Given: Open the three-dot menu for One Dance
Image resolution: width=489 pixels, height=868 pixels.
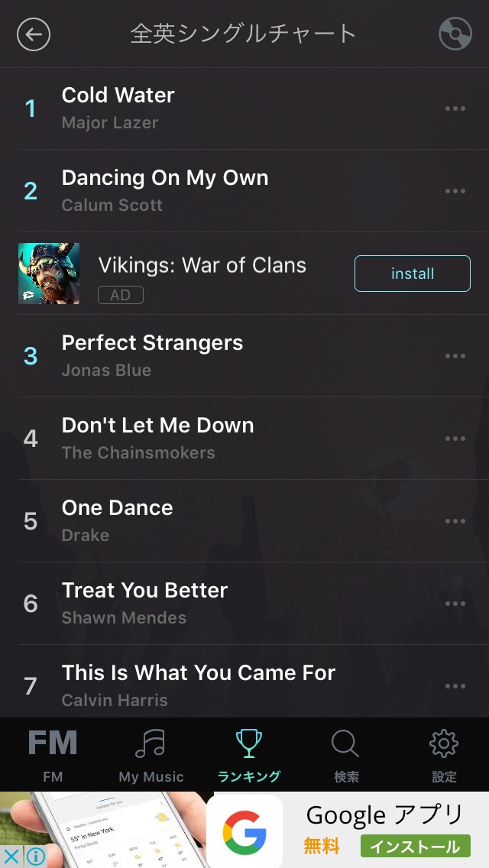Looking at the screenshot, I should click(x=455, y=521).
